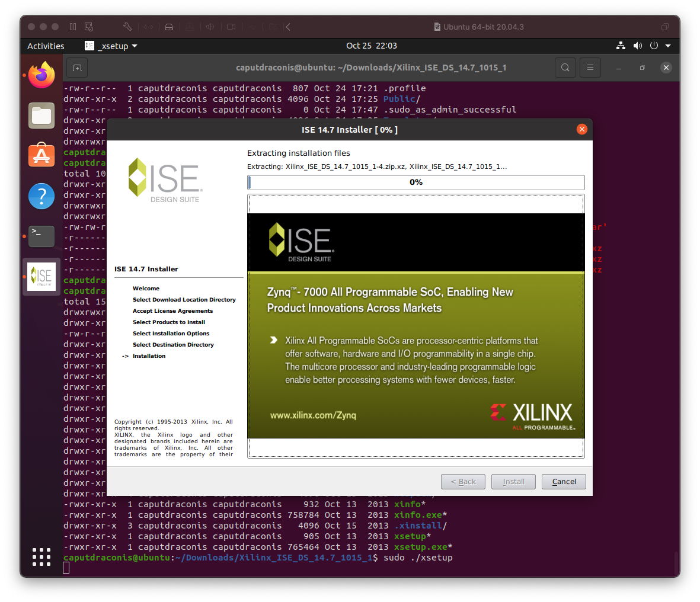The width and height of the screenshot is (700, 602).
Task: Click xsetup.exe filename in Terminal listing
Action: pyautogui.click(x=421, y=547)
